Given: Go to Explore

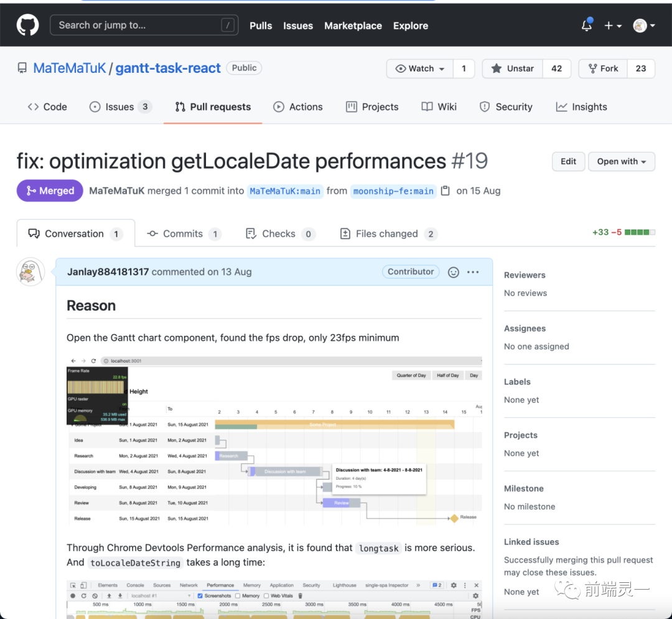Looking at the screenshot, I should pyautogui.click(x=411, y=26).
